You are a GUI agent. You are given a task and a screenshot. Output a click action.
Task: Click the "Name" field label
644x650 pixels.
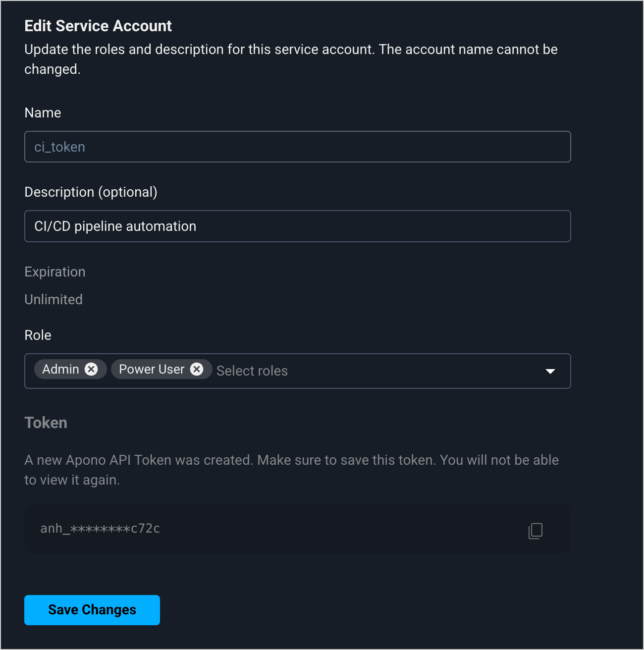[x=43, y=113]
